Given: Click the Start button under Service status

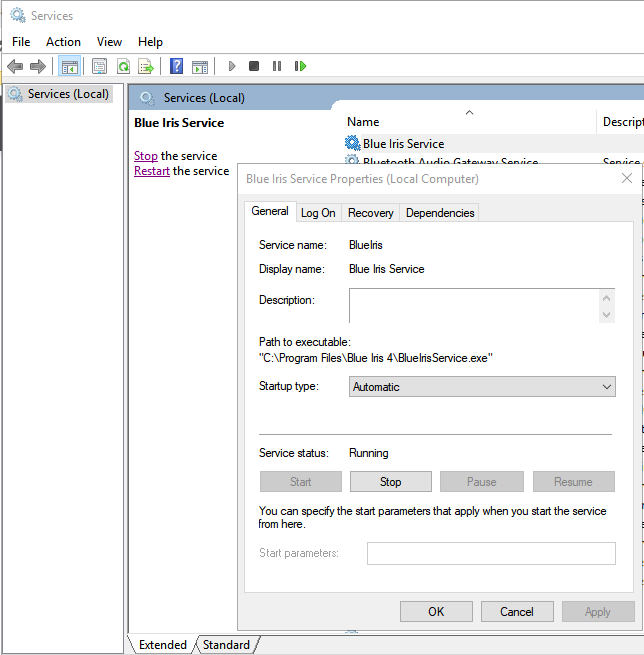Looking at the screenshot, I should 300,482.
